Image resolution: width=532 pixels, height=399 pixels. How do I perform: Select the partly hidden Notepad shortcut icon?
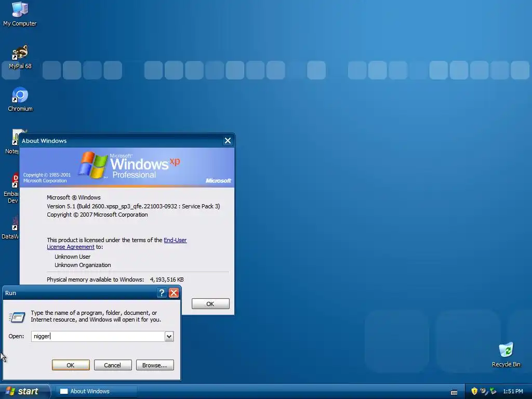pos(12,142)
